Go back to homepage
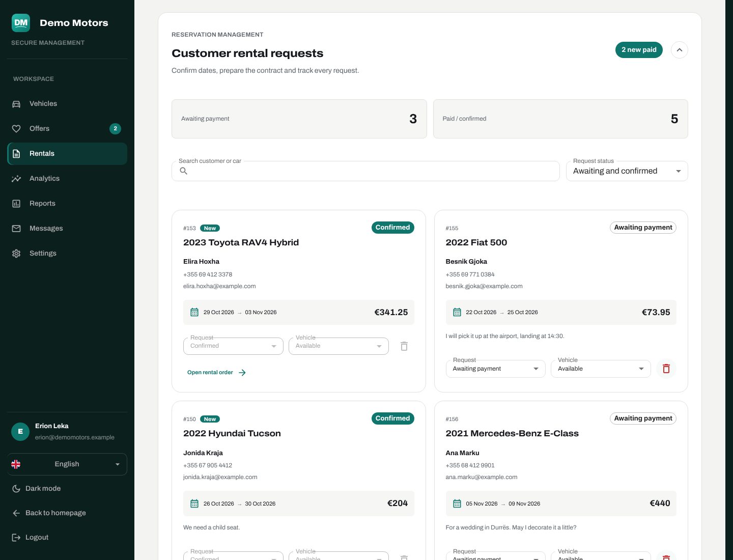 pyautogui.click(x=67, y=513)
